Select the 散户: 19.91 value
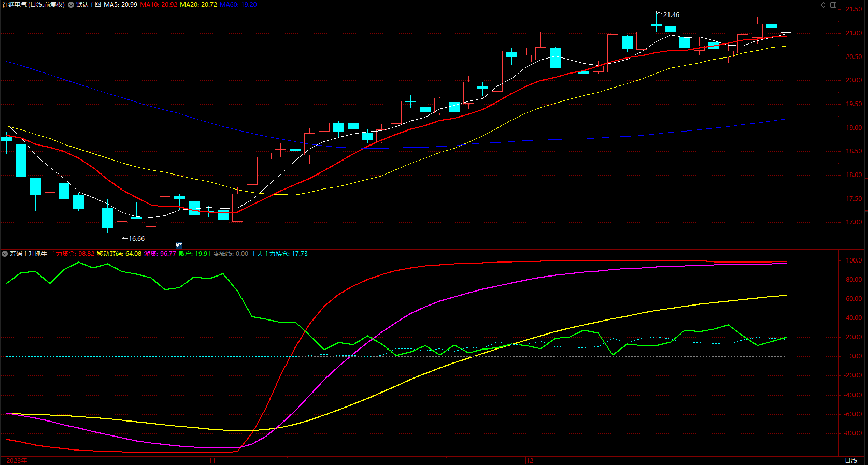Image resolution: width=868 pixels, height=465 pixels. click(x=195, y=254)
